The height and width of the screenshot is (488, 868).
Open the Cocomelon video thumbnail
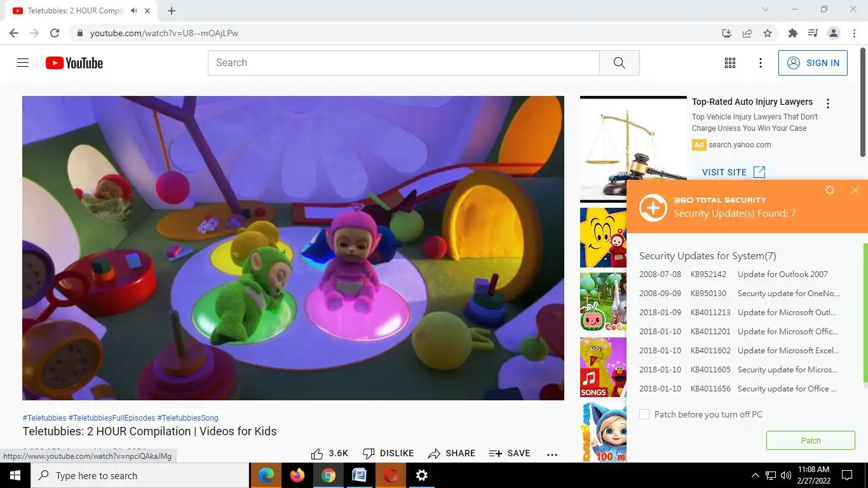pos(603,302)
